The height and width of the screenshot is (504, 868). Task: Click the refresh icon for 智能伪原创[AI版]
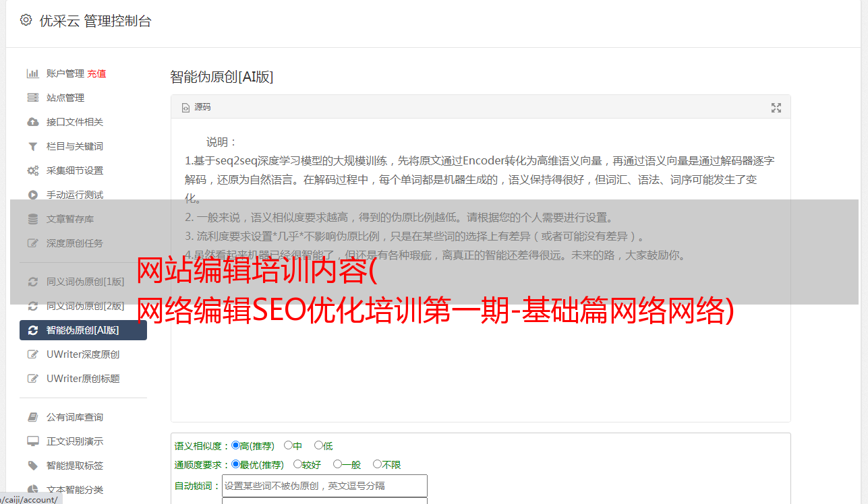(x=32, y=330)
